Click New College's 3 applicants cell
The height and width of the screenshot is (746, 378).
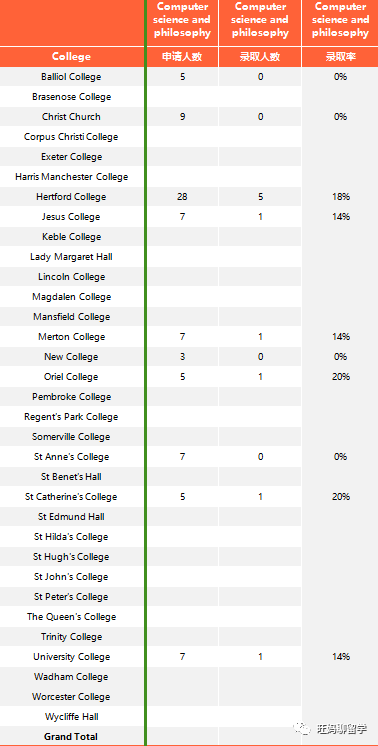tap(182, 357)
